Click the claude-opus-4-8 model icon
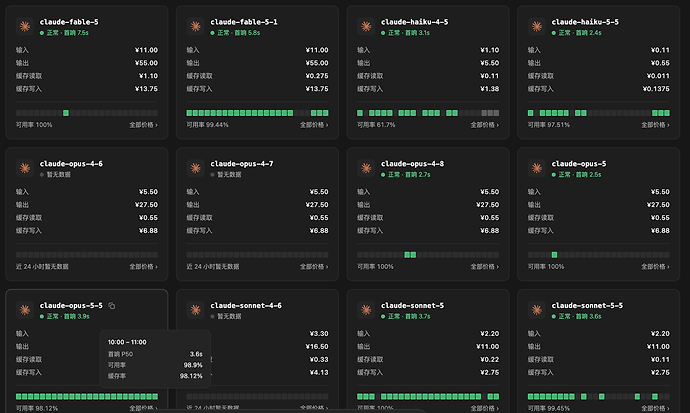Screen dimensions: 690x413 [x=366, y=168]
